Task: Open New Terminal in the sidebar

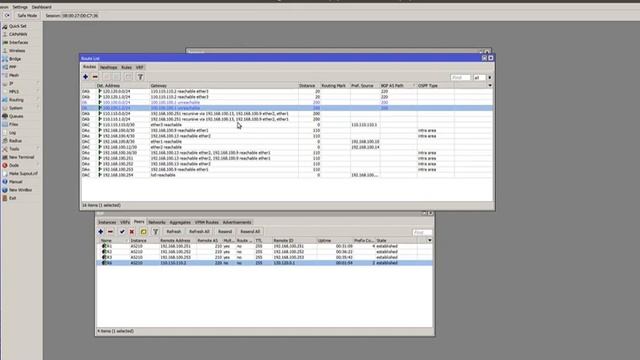Action: [21, 157]
